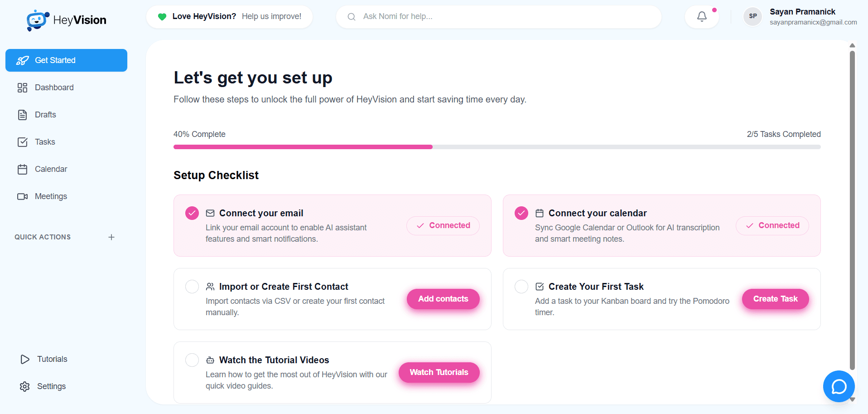This screenshot has height=414, width=868.
Task: Click the Tutorials play icon
Action: [25, 359]
